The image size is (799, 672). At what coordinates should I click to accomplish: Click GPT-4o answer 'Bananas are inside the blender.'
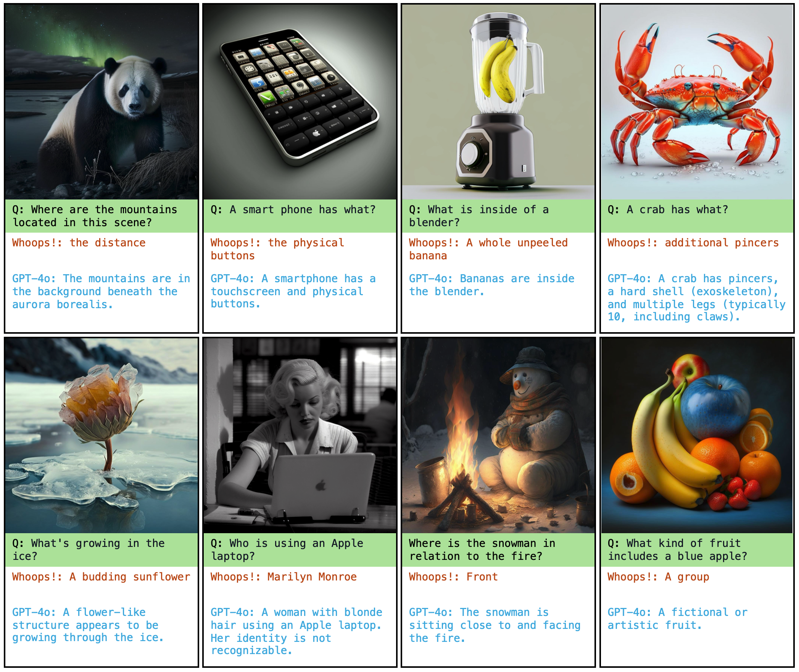(x=491, y=285)
